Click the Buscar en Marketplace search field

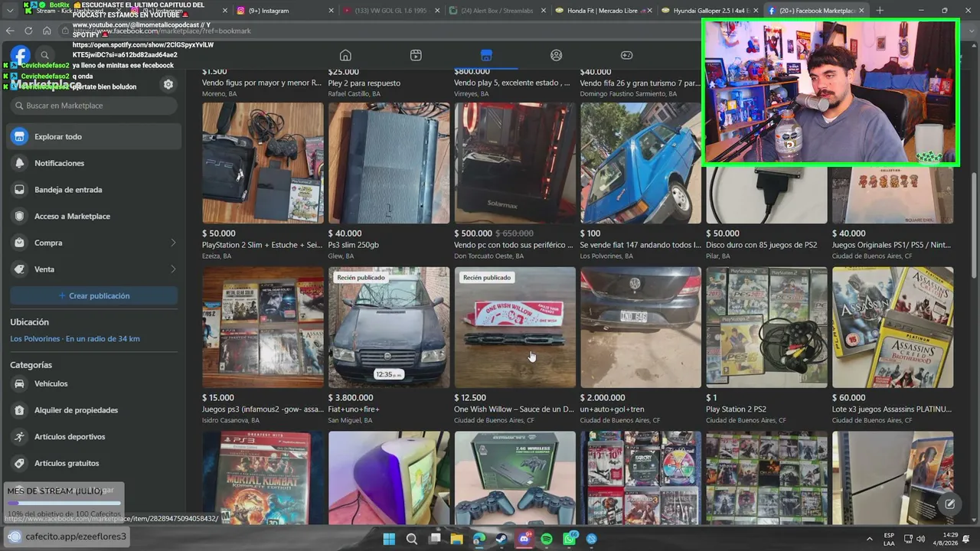pos(94,106)
